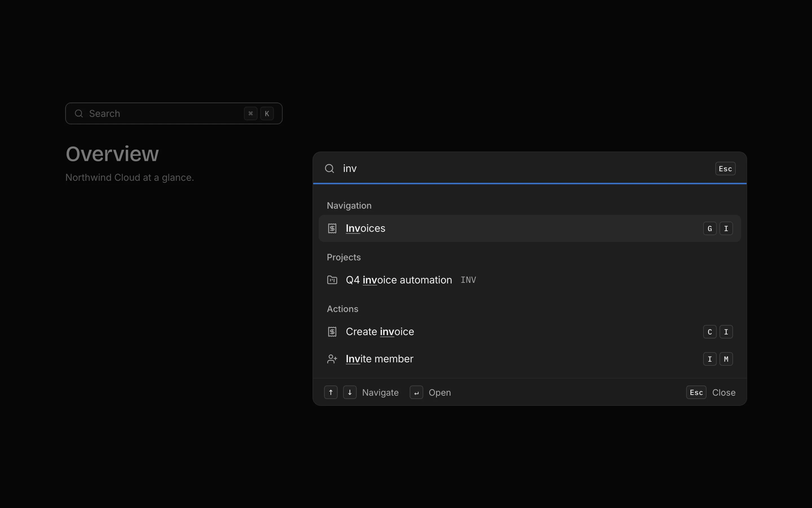Viewport: 812px width, 508px height.
Task: Click the palette input containing "inv"
Action: [525, 168]
